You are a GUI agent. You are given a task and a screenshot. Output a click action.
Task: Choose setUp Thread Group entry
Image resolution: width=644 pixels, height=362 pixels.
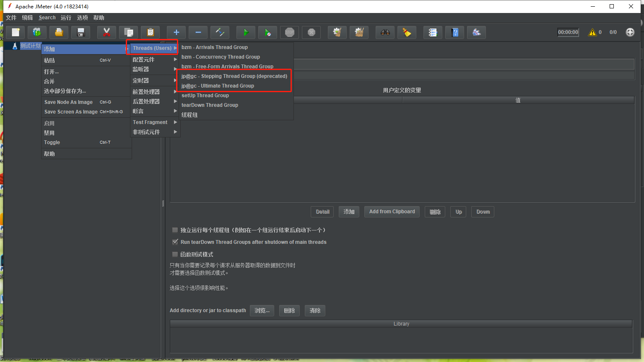point(236,96)
